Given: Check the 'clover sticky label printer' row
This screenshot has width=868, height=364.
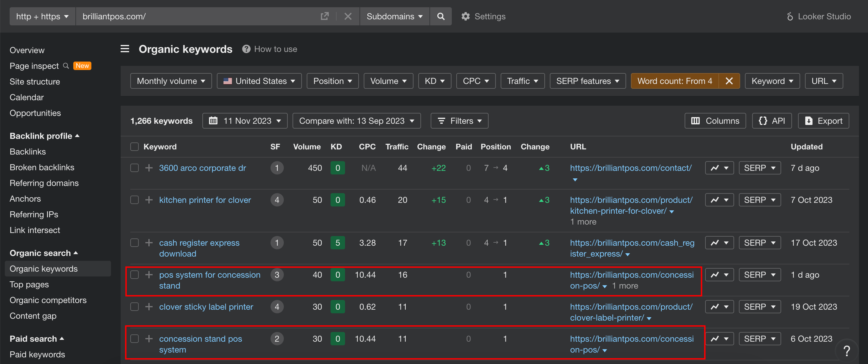Looking at the screenshot, I should pos(135,307).
